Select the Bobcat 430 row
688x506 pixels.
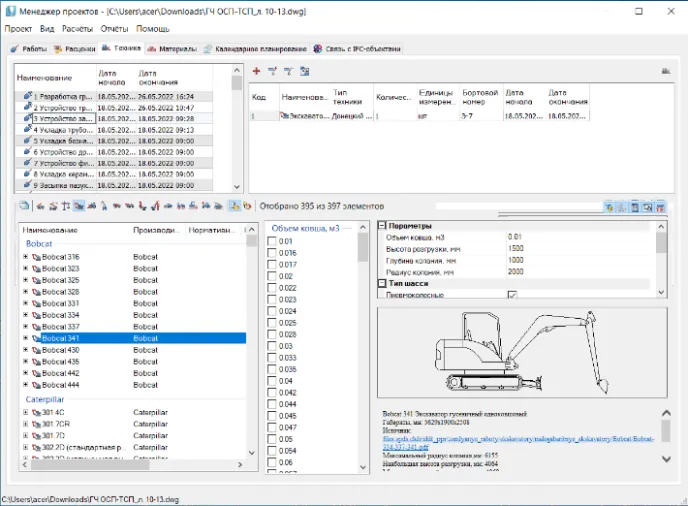60,350
